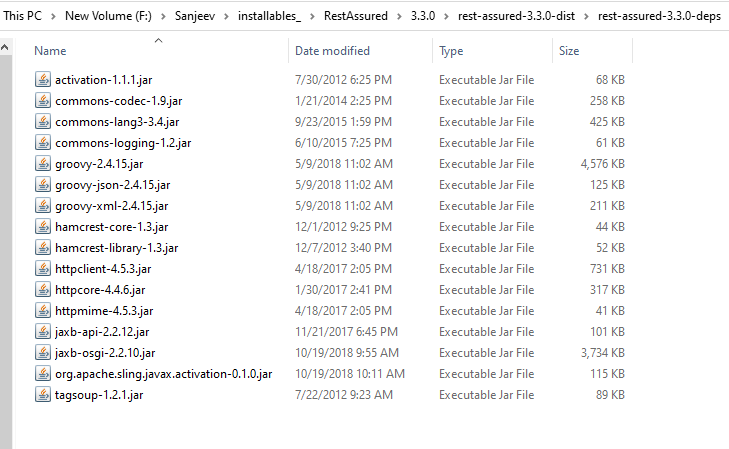Sort files by the Name column header
This screenshot has height=449, width=729.
[x=50, y=51]
